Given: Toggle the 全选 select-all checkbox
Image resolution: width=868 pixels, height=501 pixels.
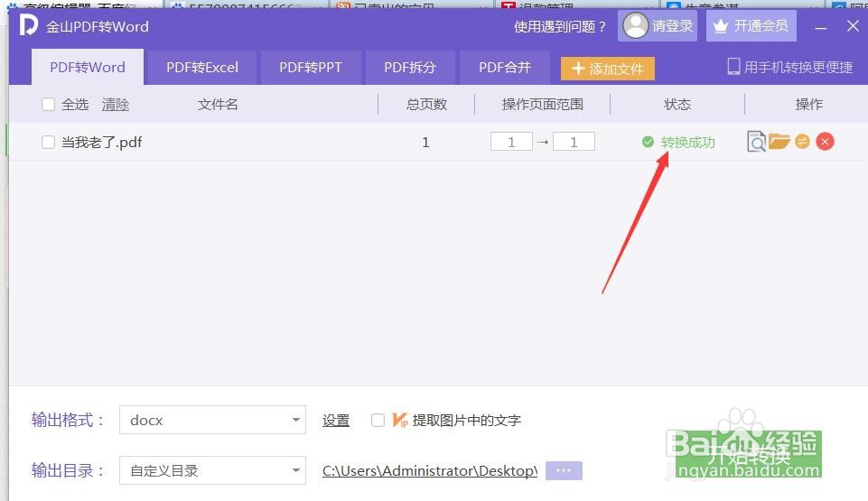Looking at the screenshot, I should click(48, 104).
